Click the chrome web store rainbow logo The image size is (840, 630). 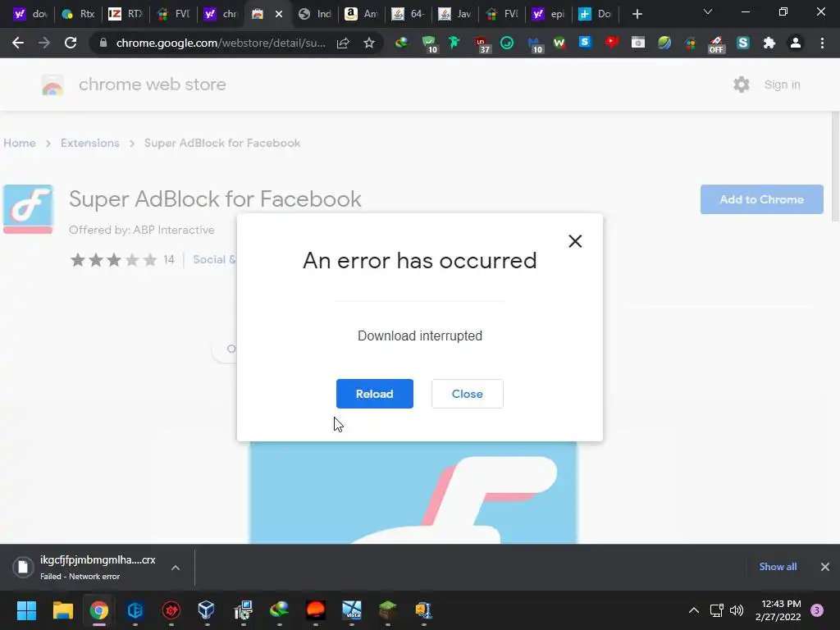point(52,84)
